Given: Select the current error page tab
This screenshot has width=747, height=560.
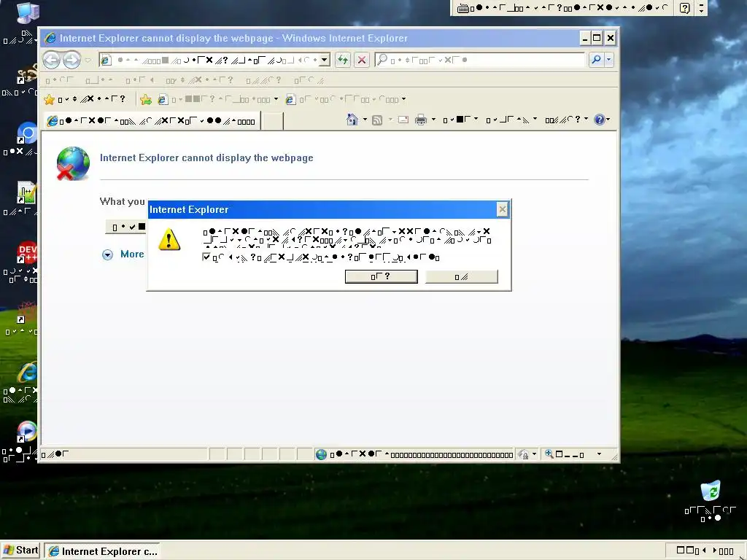Looking at the screenshot, I should pyautogui.click(x=152, y=121).
